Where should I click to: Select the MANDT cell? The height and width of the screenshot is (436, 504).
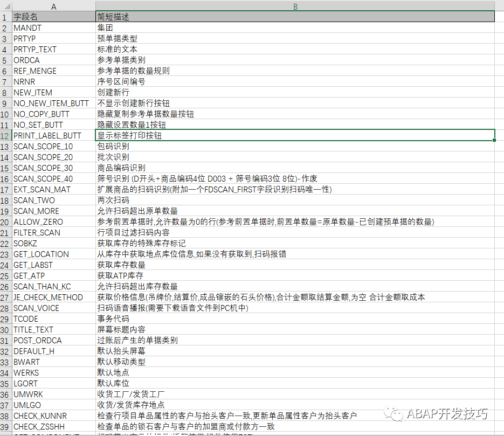coord(54,27)
